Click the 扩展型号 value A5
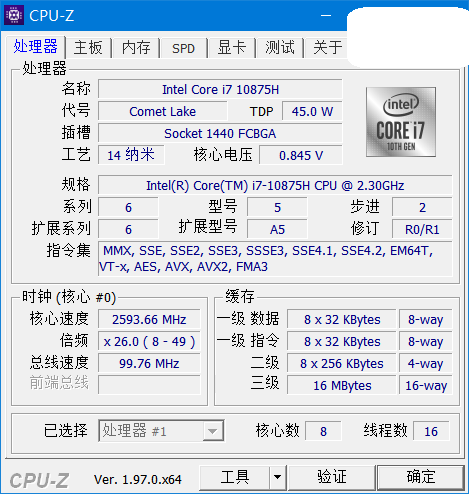Screen dimensions: 469x494 [x=277, y=229]
